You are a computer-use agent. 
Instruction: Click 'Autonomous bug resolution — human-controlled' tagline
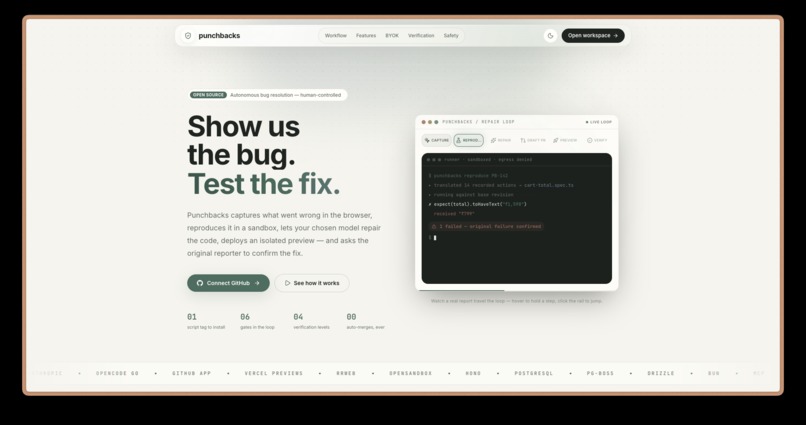pyautogui.click(x=285, y=95)
